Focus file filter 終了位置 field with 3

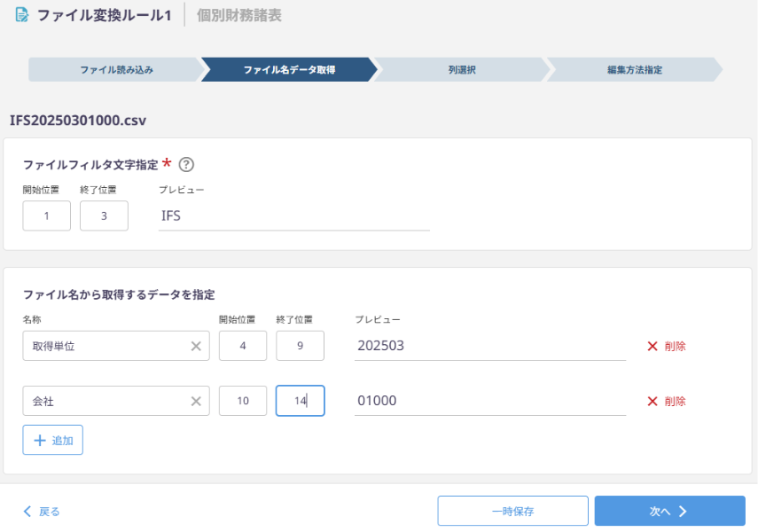(x=104, y=215)
